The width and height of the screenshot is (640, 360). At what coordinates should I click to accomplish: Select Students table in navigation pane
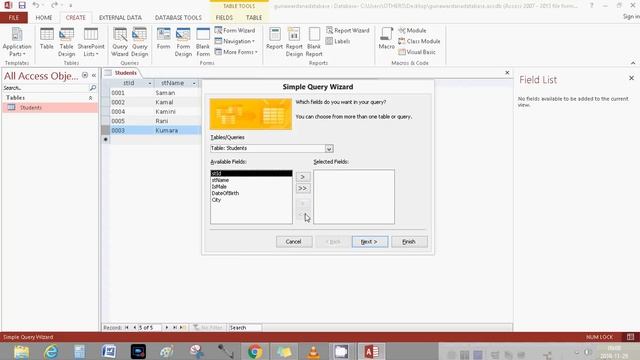(50, 107)
